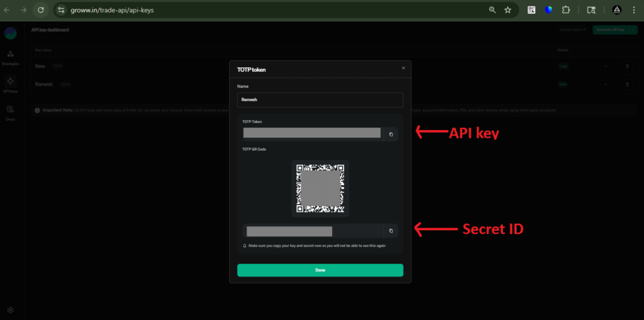Copy the secret below the QR code

click(390, 231)
